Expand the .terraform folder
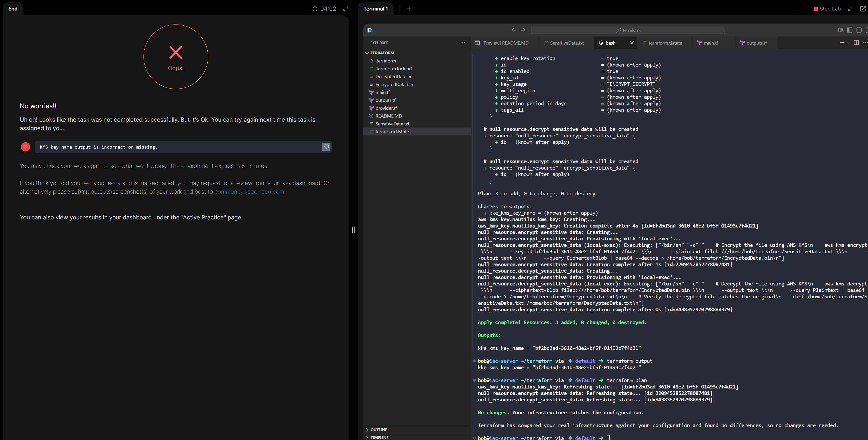The height and width of the screenshot is (440, 868). 386,61
